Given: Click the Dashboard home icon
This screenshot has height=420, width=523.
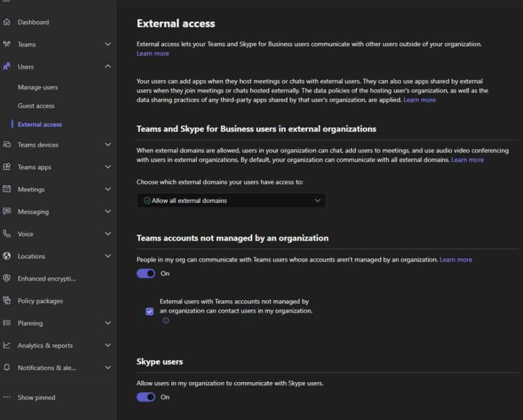Looking at the screenshot, I should point(6,22).
